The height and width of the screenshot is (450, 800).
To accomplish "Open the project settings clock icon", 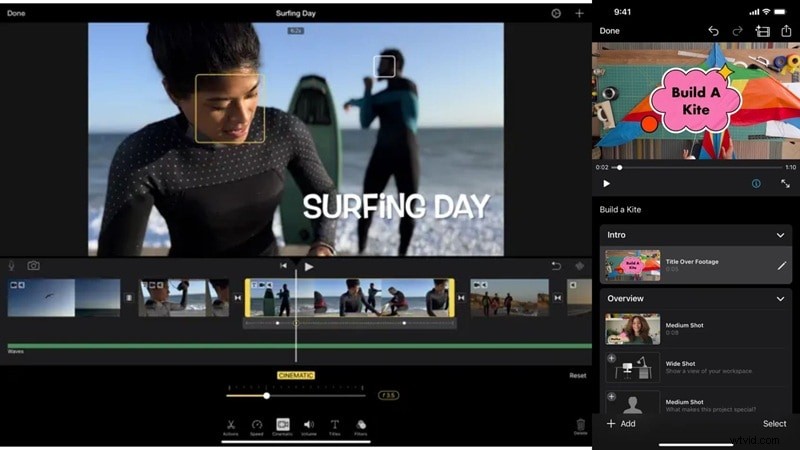I will pyautogui.click(x=556, y=13).
